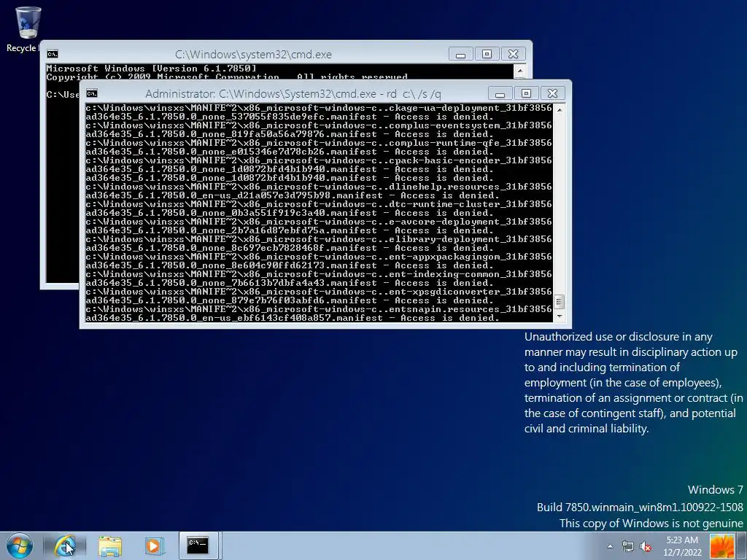The image size is (747, 560).
Task: Click scroll-up arrow in background cmd window
Action: (x=520, y=71)
